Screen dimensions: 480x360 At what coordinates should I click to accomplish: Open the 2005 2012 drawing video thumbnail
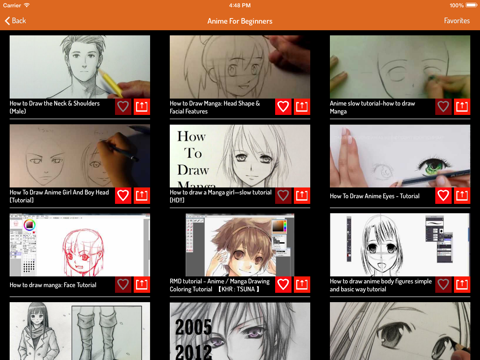240,331
